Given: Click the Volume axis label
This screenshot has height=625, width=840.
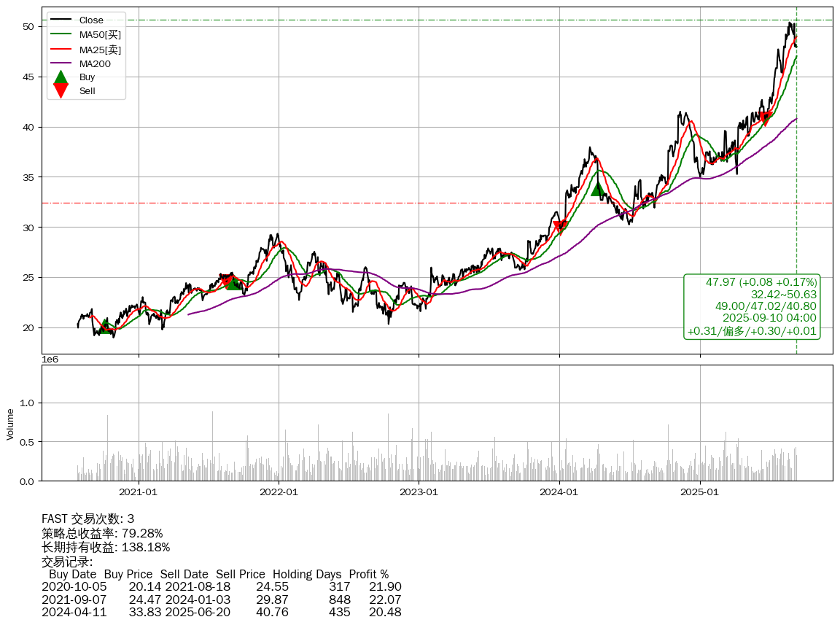Looking at the screenshot, I should pyautogui.click(x=10, y=424).
